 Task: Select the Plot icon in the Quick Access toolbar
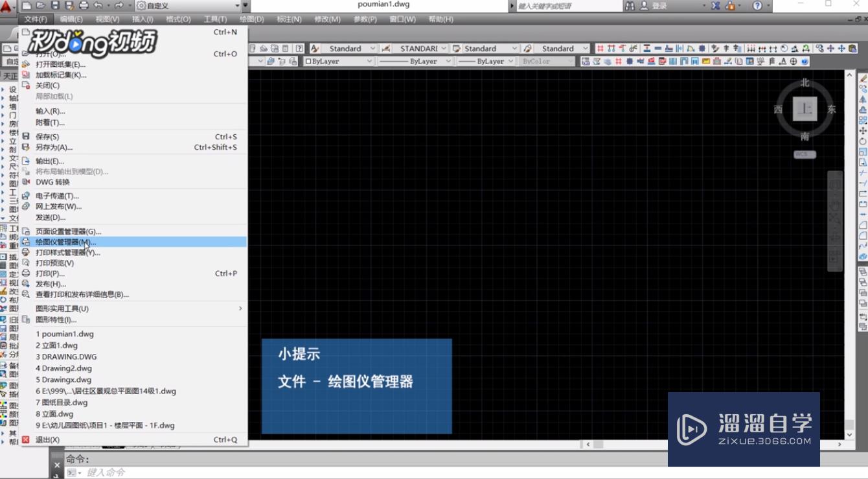83,5
